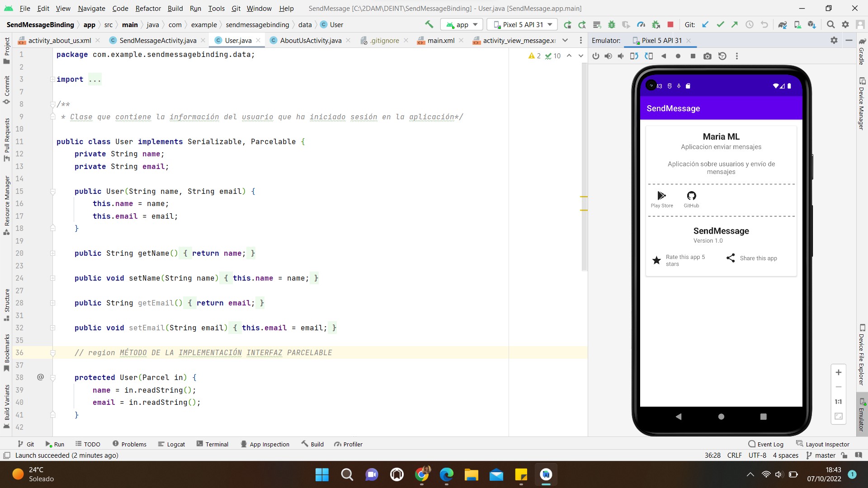This screenshot has height=488, width=868.
Task: Select the Debug app icon
Action: [x=612, y=24]
